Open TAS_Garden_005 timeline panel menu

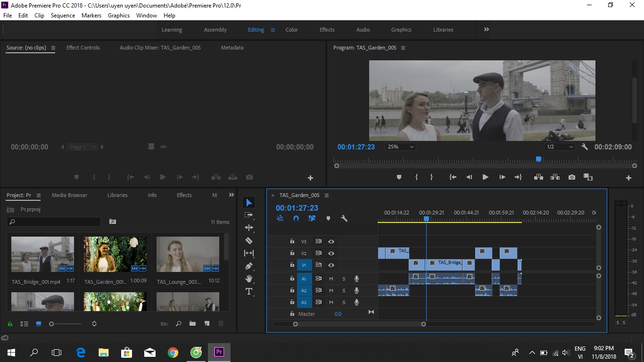[x=327, y=195]
